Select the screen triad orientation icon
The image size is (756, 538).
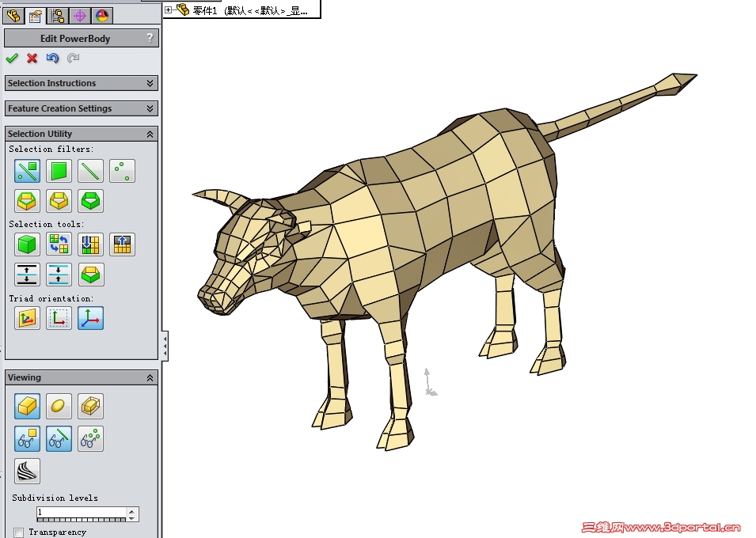coord(59,317)
